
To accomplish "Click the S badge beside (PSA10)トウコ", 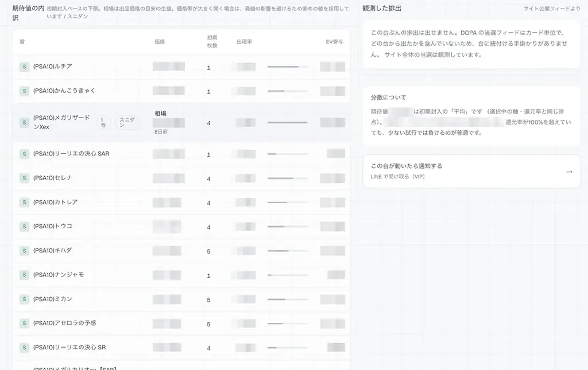I will 24,227.
